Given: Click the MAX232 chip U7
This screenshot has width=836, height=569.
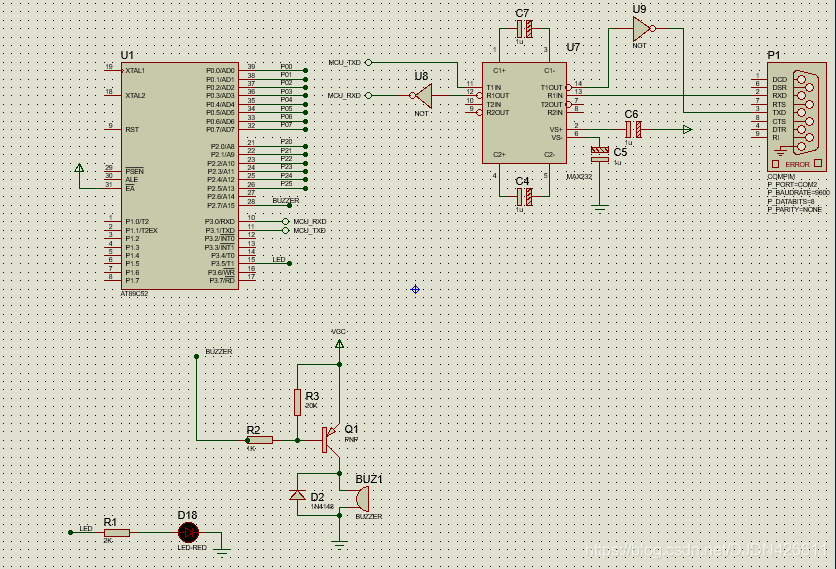Looking at the screenshot, I should [x=522, y=112].
